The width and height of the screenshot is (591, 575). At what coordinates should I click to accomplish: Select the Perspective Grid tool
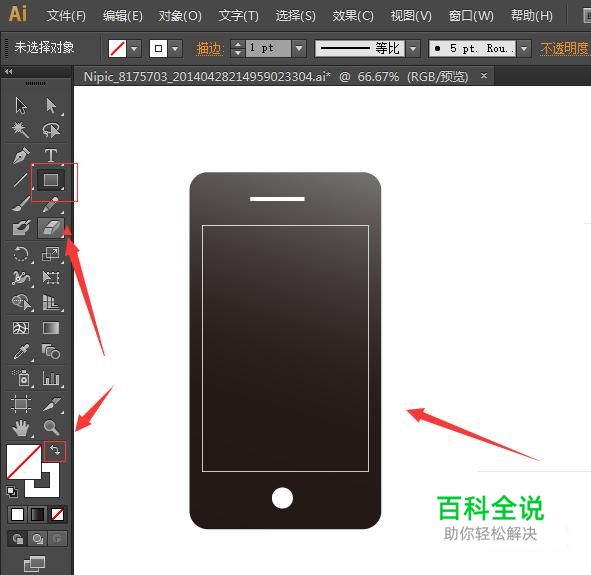51,302
